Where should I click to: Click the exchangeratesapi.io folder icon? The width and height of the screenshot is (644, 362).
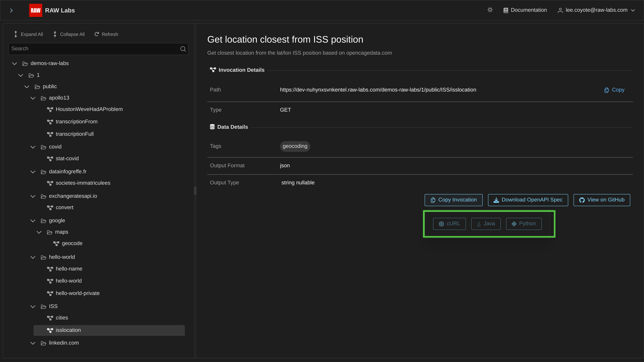tap(43, 196)
